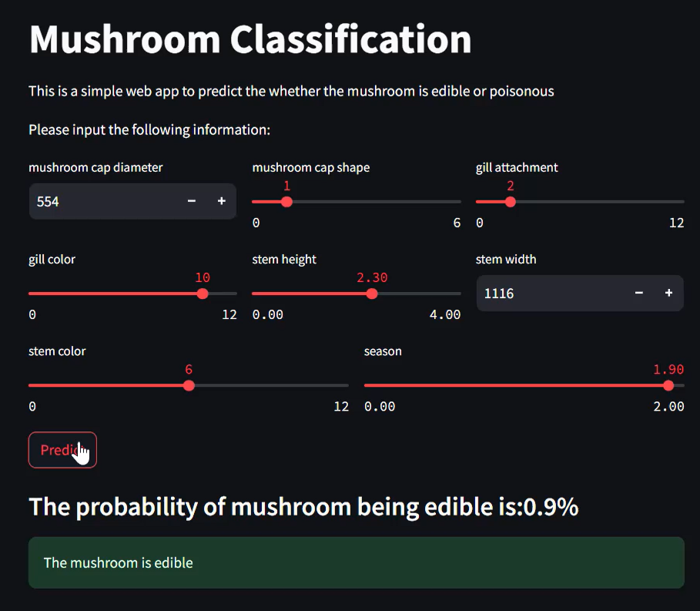Click the left end of the season slider track
The image size is (700, 611).
pos(367,385)
